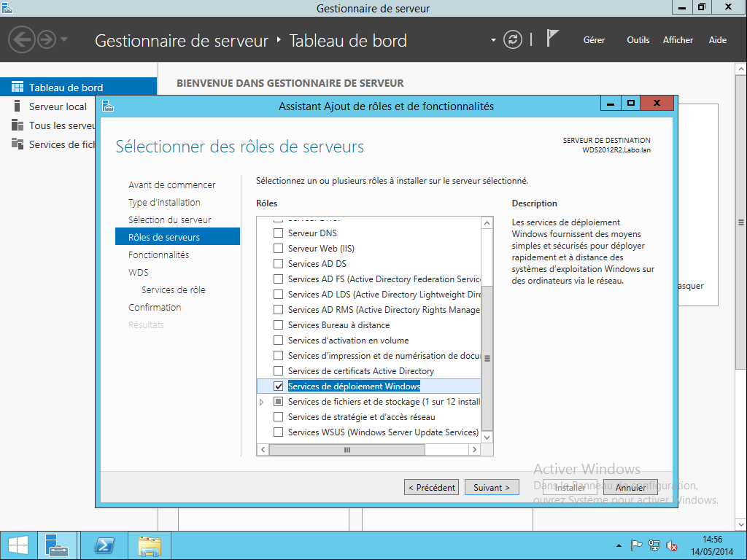Check Services d'impression et de numérisation
This screenshot has width=747, height=560.
tap(278, 356)
